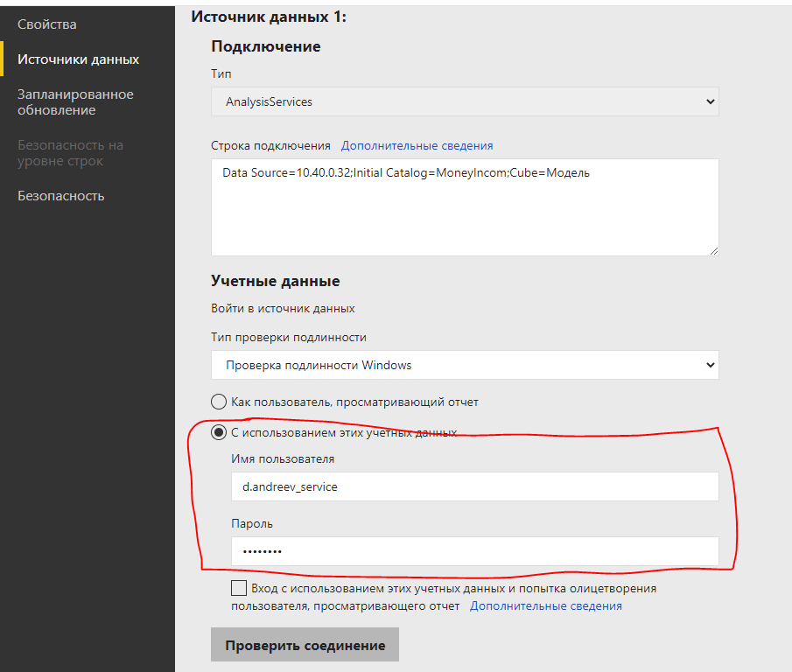
Task: Open the Проверка подлинности Windows dropdown
Action: pyautogui.click(x=465, y=365)
